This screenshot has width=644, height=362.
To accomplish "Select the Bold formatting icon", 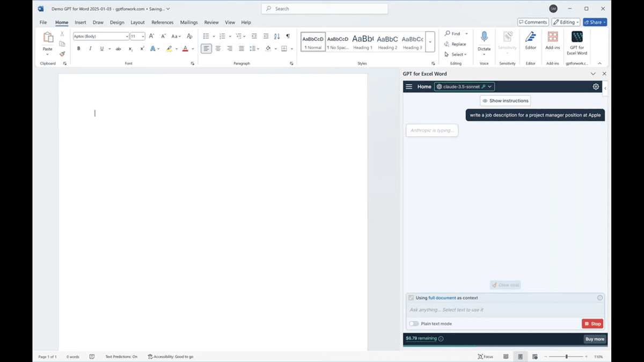I will pyautogui.click(x=78, y=48).
